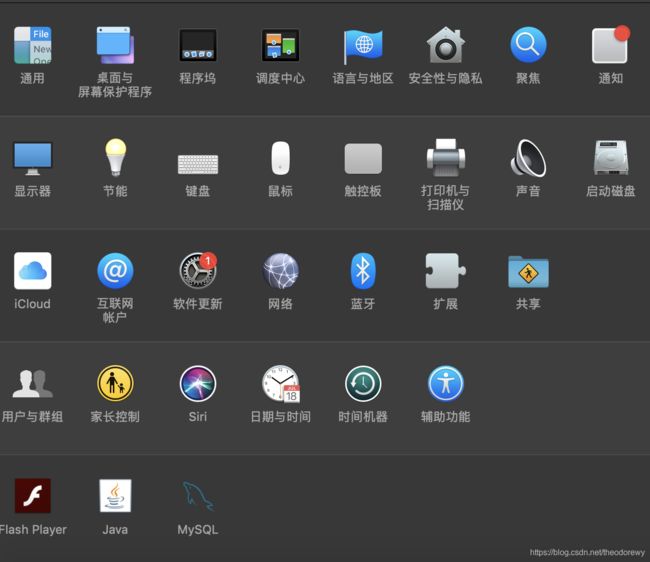Viewport: 650px width, 562px height.
Task: Open 通知 (Notifications) preferences
Action: pyautogui.click(x=611, y=44)
